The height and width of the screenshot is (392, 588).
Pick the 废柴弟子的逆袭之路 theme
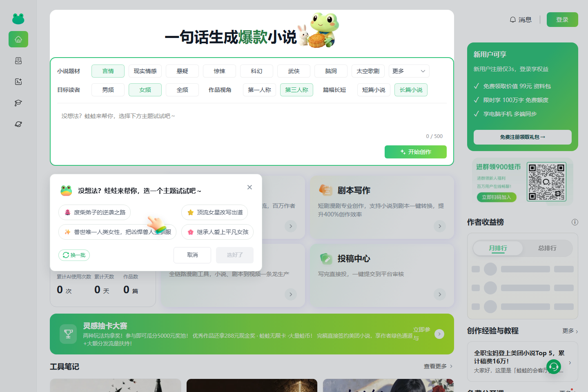pos(95,212)
